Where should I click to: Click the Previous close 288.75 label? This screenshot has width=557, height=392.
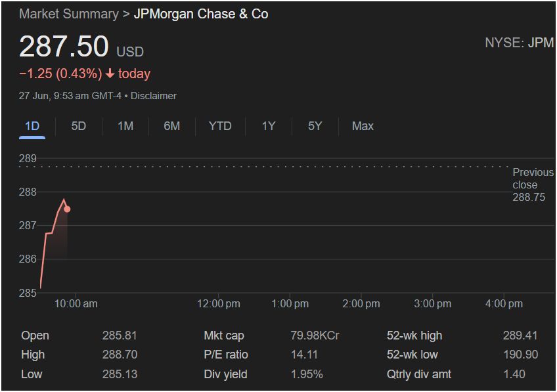pyautogui.click(x=532, y=185)
